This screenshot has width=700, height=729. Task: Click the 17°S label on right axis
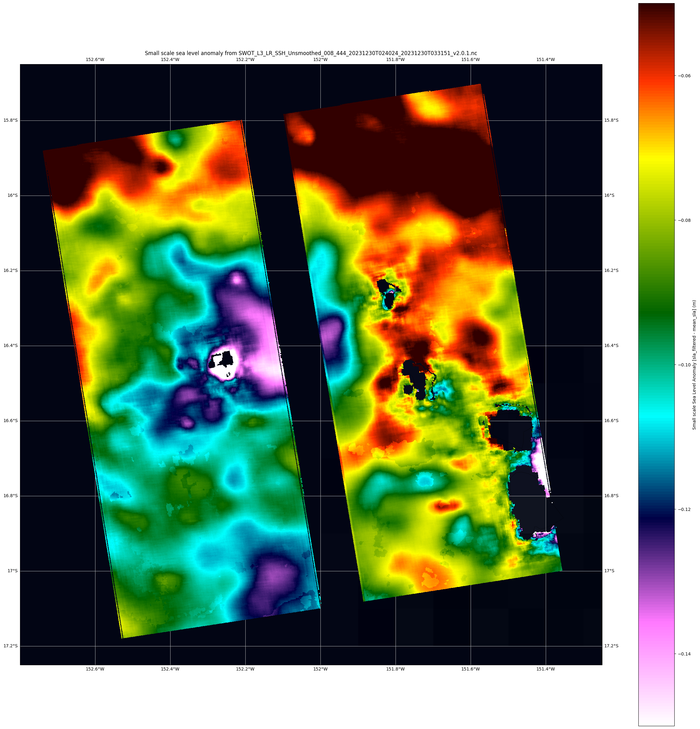point(610,571)
